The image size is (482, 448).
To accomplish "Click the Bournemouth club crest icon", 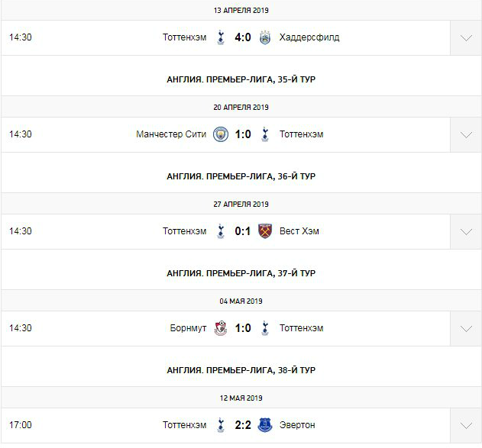I will point(220,328).
